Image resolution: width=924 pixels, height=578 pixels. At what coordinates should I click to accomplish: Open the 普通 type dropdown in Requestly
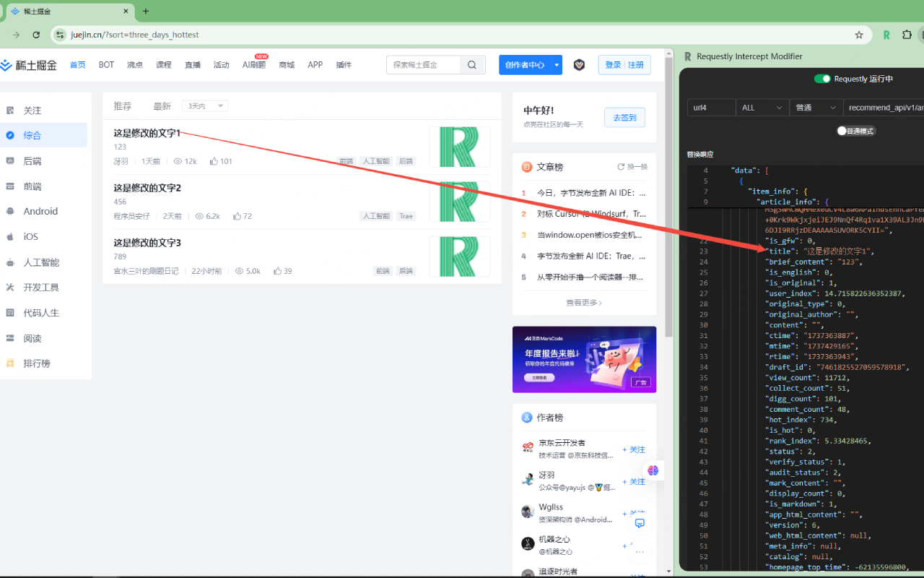(x=816, y=108)
